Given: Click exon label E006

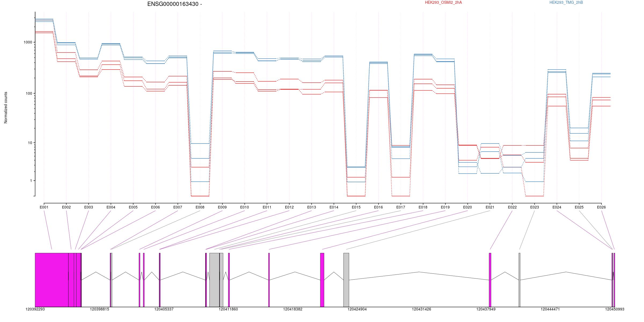Looking at the screenshot, I should click(155, 207).
